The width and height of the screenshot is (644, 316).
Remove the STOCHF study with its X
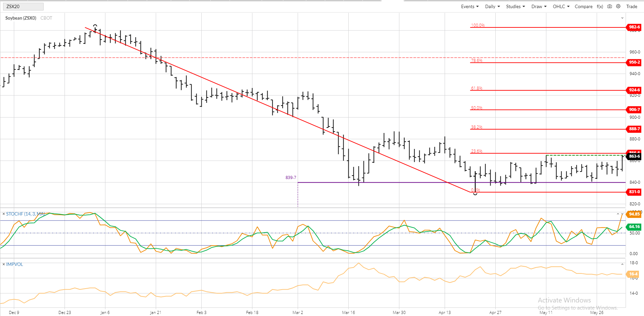point(4,214)
